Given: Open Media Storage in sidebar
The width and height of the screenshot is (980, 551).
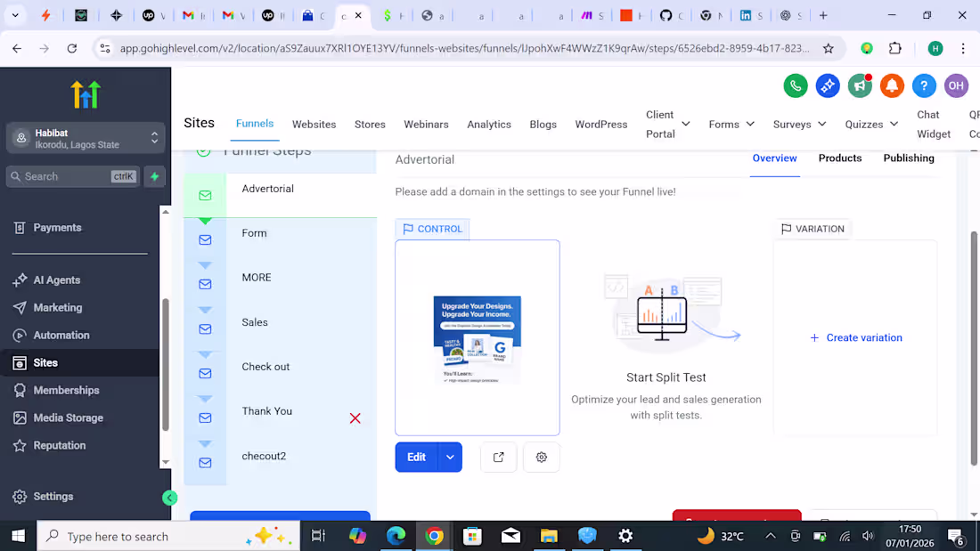Looking at the screenshot, I should tap(68, 417).
